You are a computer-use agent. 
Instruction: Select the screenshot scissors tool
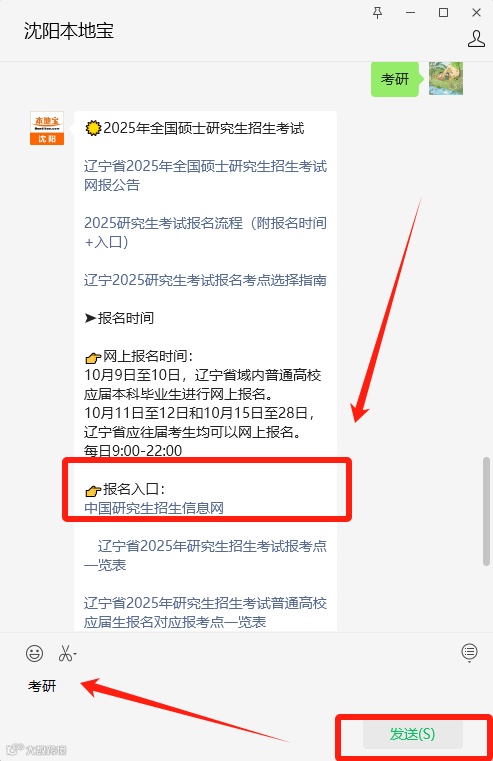65,653
